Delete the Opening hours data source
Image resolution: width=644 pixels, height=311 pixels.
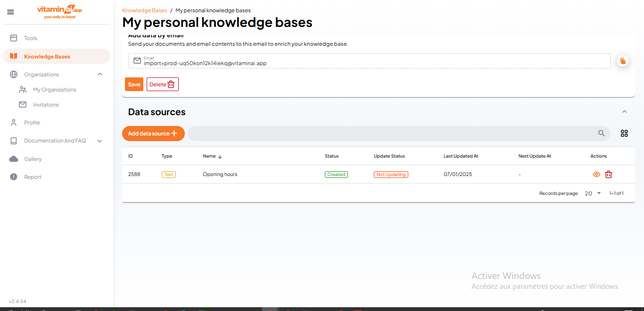coord(608,175)
